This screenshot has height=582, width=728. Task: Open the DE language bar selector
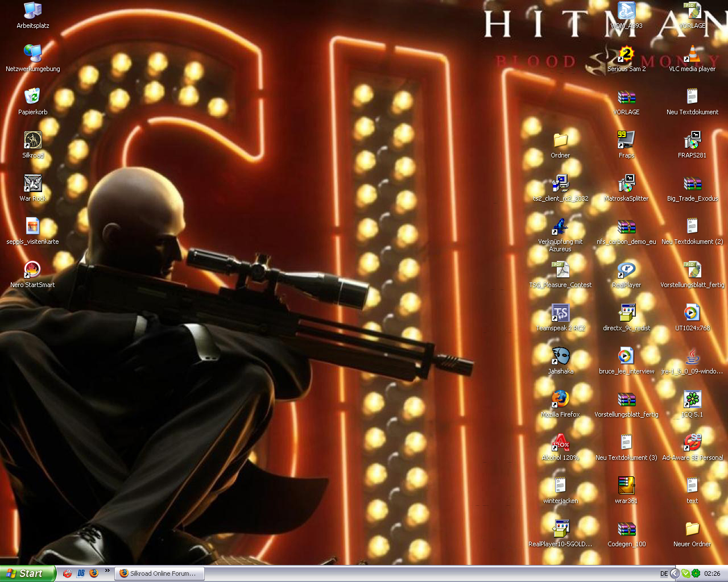(664, 573)
